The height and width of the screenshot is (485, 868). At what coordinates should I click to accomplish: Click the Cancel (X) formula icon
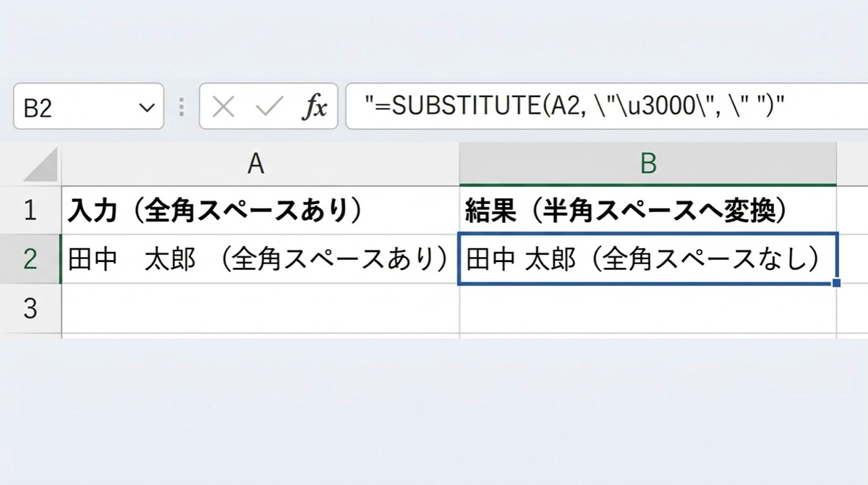coord(224,108)
